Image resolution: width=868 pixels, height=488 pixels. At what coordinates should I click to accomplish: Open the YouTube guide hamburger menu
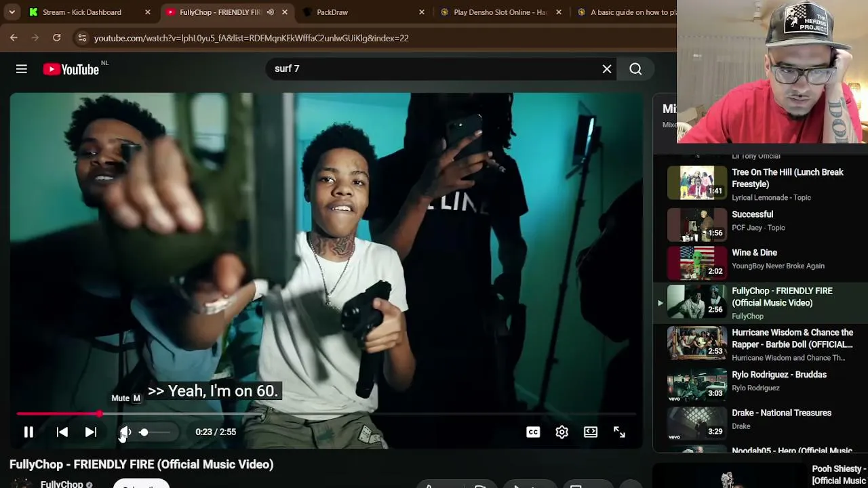(22, 68)
